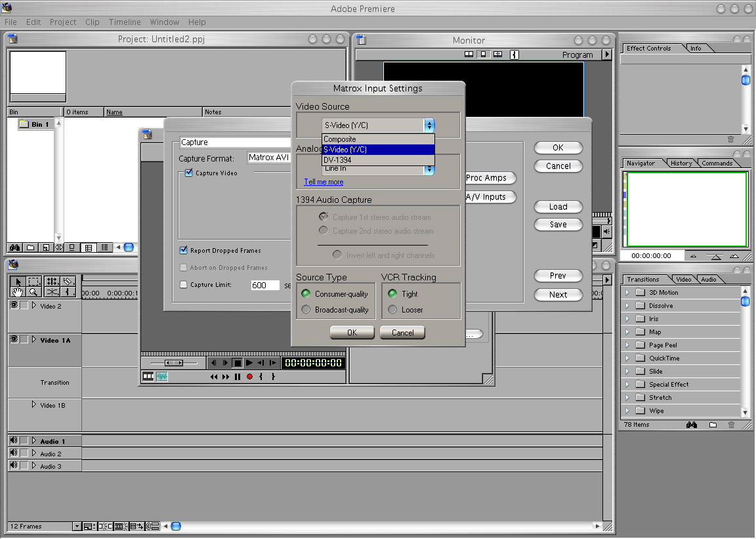Viewport: 756px width, 539px height.
Task: Expand the Video 1A track triangle
Action: click(x=33, y=339)
